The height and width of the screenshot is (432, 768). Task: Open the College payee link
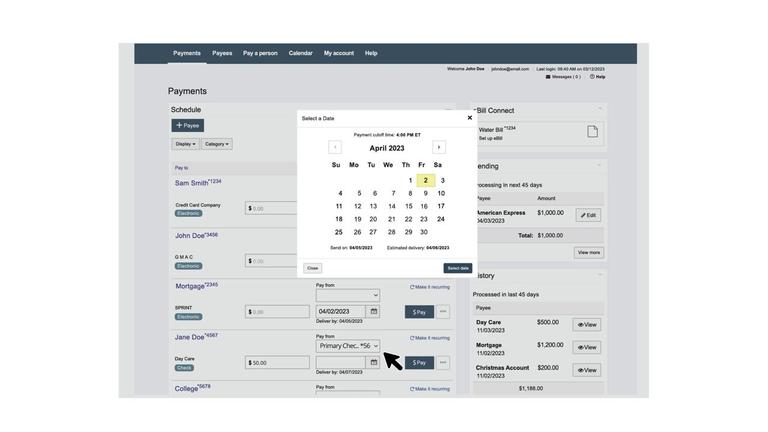click(192, 388)
